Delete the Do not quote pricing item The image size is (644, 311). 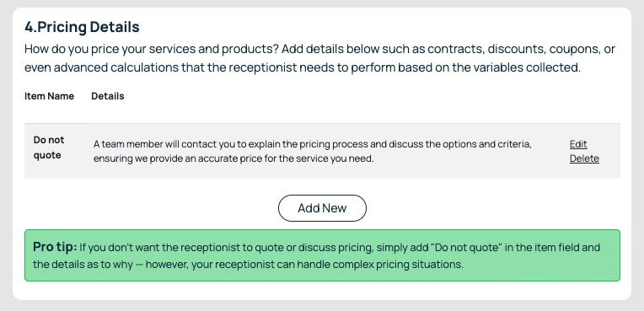coord(584,158)
